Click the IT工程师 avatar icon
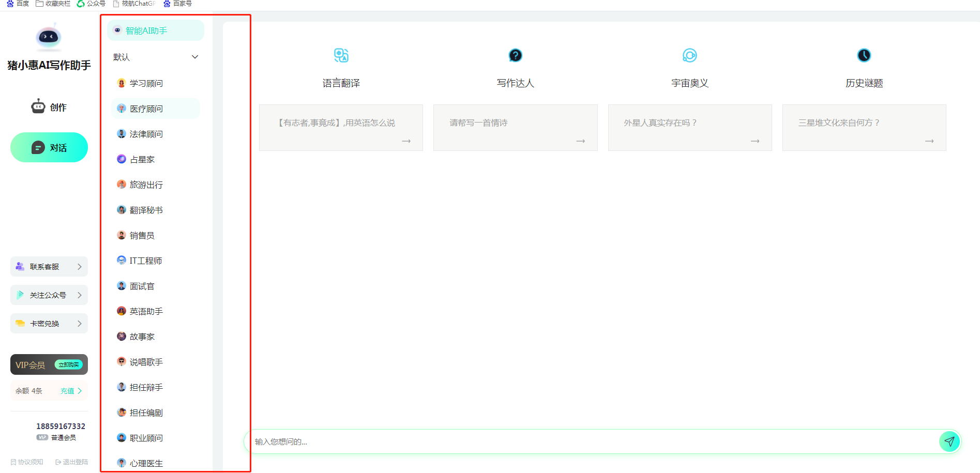 click(x=122, y=261)
